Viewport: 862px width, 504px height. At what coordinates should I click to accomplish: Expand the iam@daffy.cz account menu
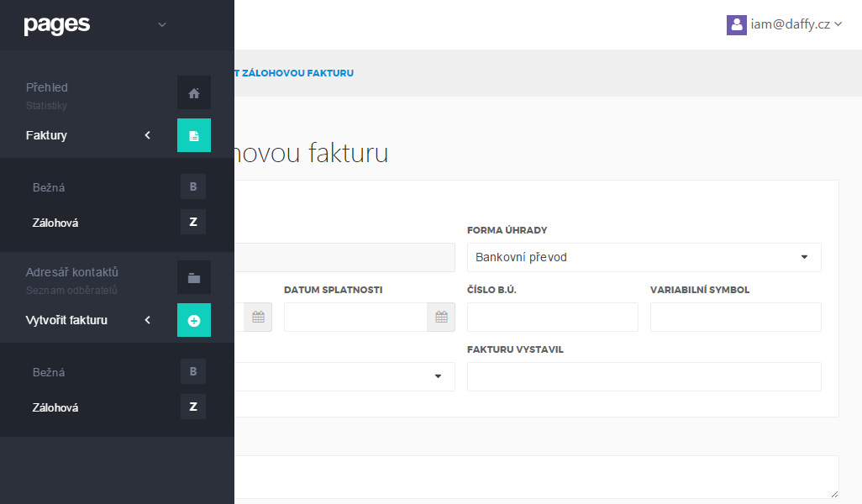791,24
